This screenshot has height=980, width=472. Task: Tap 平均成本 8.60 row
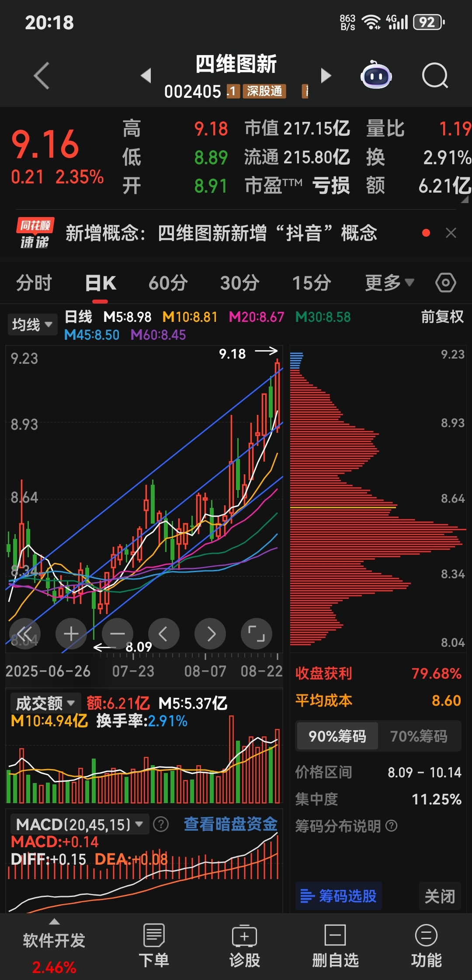tap(378, 700)
